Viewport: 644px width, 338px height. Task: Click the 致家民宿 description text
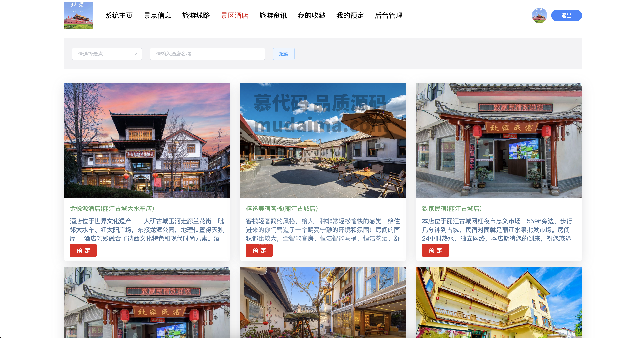tap(497, 230)
